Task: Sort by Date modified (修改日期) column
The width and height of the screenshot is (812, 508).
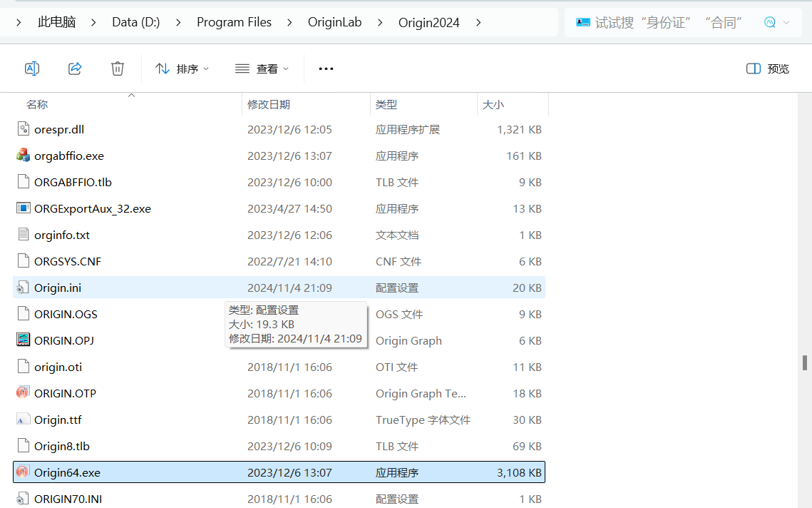Action: tap(268, 104)
